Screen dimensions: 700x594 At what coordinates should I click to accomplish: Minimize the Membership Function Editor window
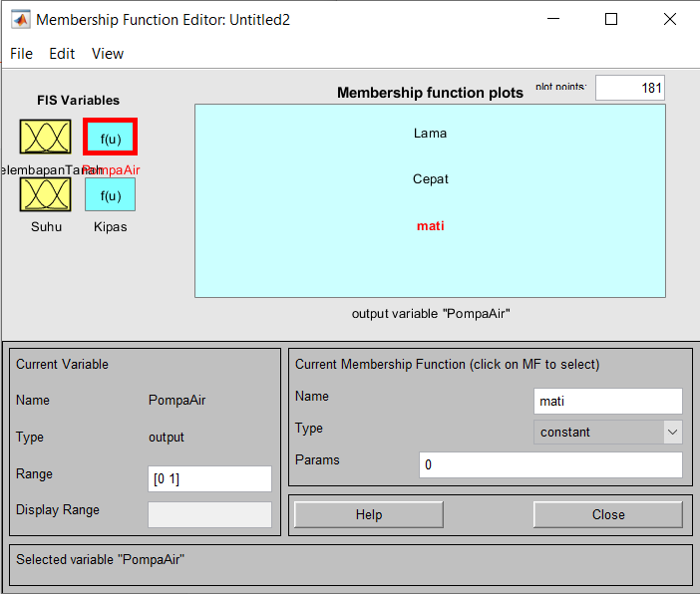click(553, 19)
